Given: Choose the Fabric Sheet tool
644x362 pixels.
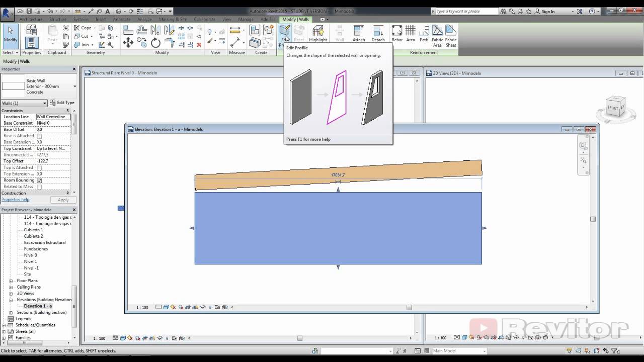Looking at the screenshot, I should [x=451, y=34].
